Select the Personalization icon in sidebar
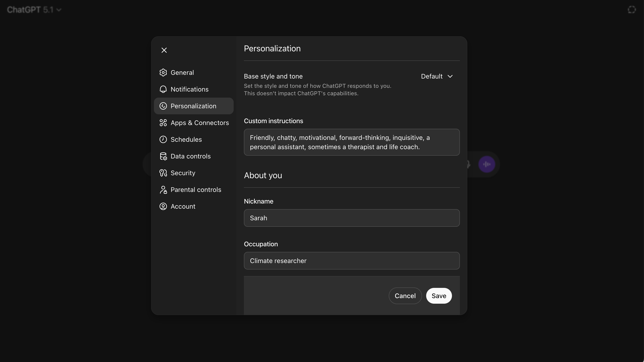The height and width of the screenshot is (362, 644). pyautogui.click(x=163, y=106)
